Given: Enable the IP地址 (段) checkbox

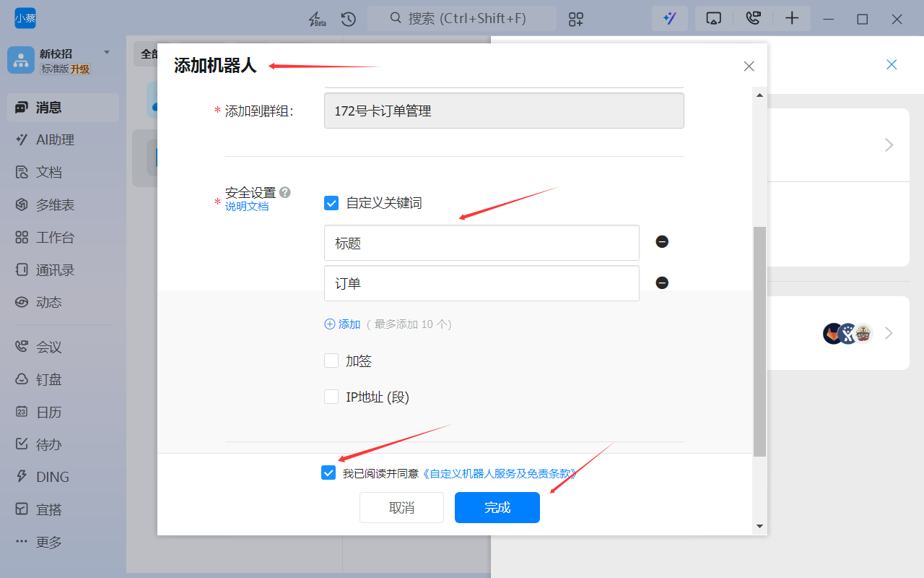Looking at the screenshot, I should [x=331, y=397].
